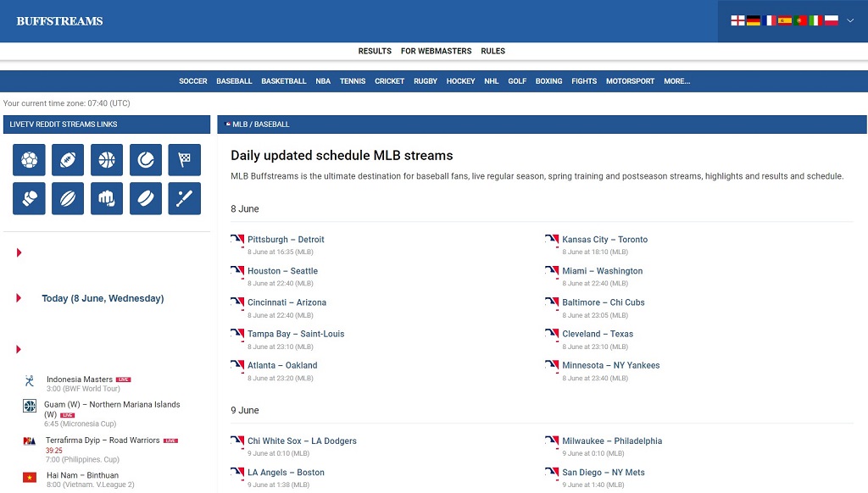Go to BASKETBALL in the sports bar
The image size is (868, 493).
[283, 81]
